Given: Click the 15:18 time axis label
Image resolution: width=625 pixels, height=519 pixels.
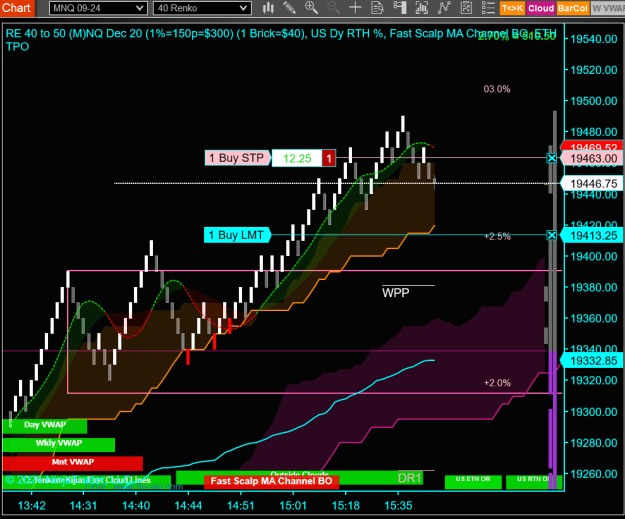Looking at the screenshot, I should (346, 506).
